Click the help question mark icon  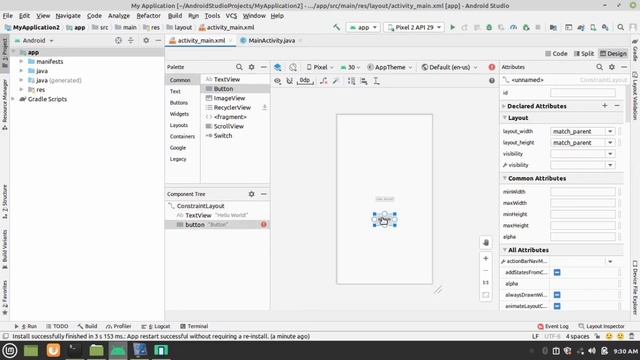click(x=492, y=81)
